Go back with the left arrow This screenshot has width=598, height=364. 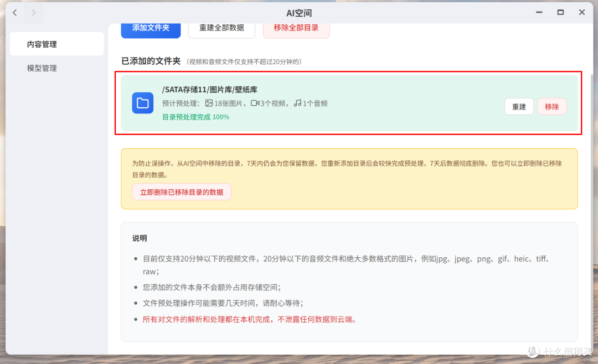[15, 13]
